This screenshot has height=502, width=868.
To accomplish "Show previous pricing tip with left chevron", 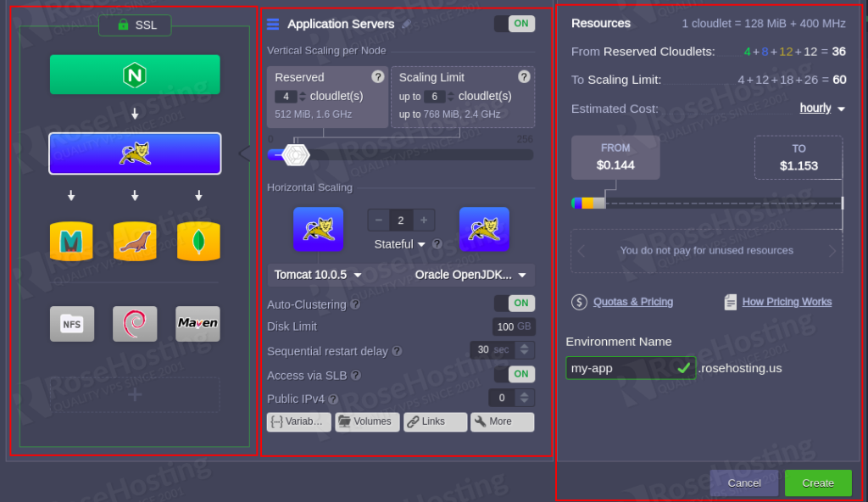I will coord(581,251).
